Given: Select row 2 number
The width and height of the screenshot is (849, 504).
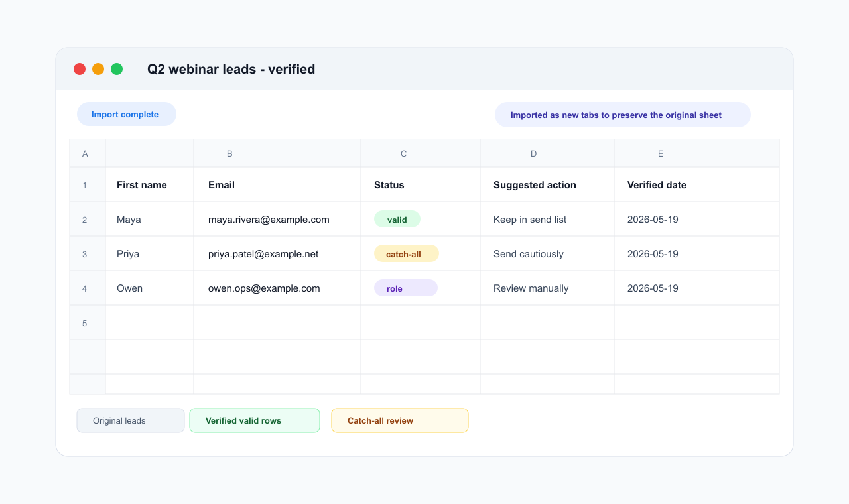Looking at the screenshot, I should click(x=88, y=220).
